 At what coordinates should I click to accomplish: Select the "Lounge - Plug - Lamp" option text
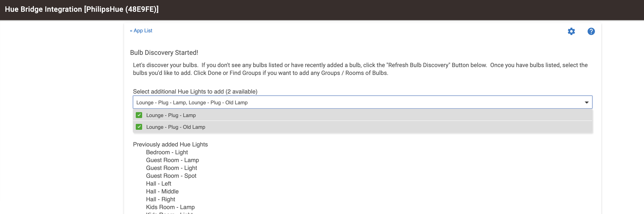click(x=171, y=115)
